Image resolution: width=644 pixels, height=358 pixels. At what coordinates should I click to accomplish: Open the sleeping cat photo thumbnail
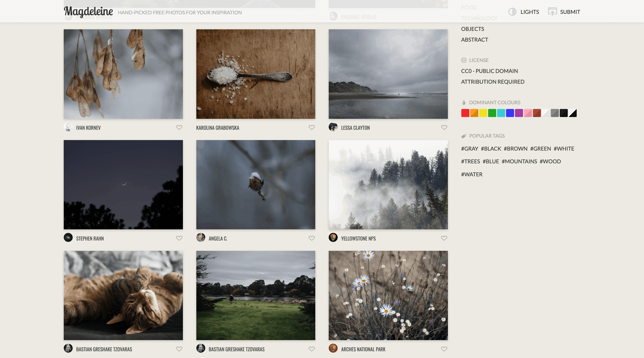pos(123,295)
